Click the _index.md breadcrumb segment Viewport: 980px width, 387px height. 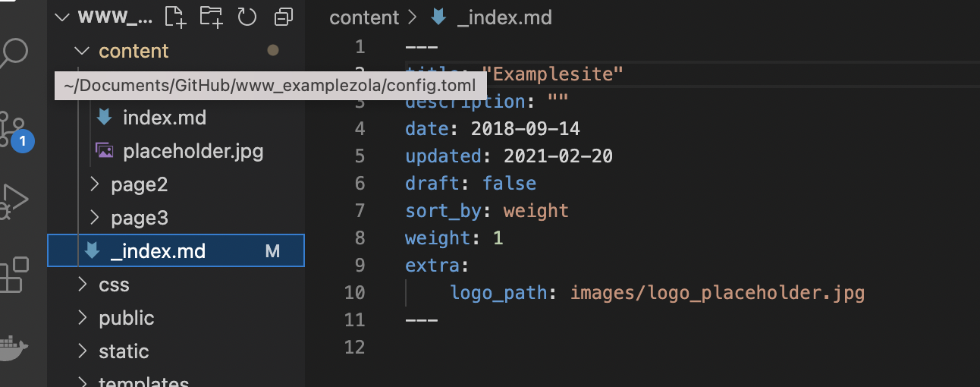(x=504, y=17)
